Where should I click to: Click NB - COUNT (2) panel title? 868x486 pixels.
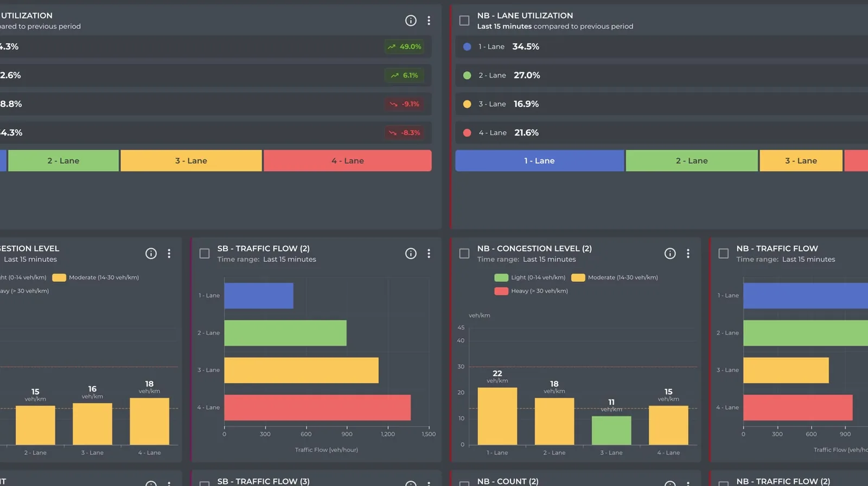coord(508,481)
